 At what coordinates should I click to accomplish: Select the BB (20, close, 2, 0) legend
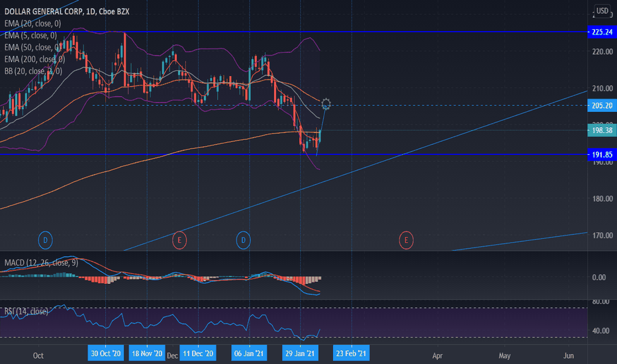click(33, 71)
